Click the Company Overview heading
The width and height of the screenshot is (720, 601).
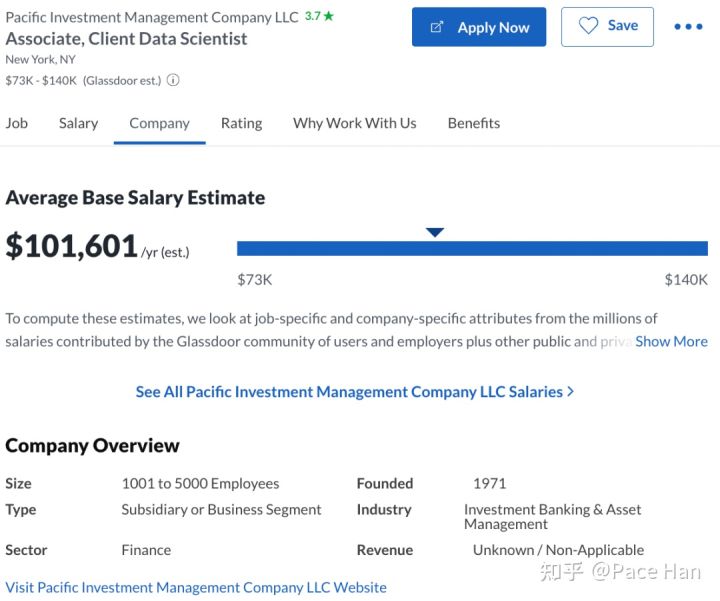click(x=92, y=446)
